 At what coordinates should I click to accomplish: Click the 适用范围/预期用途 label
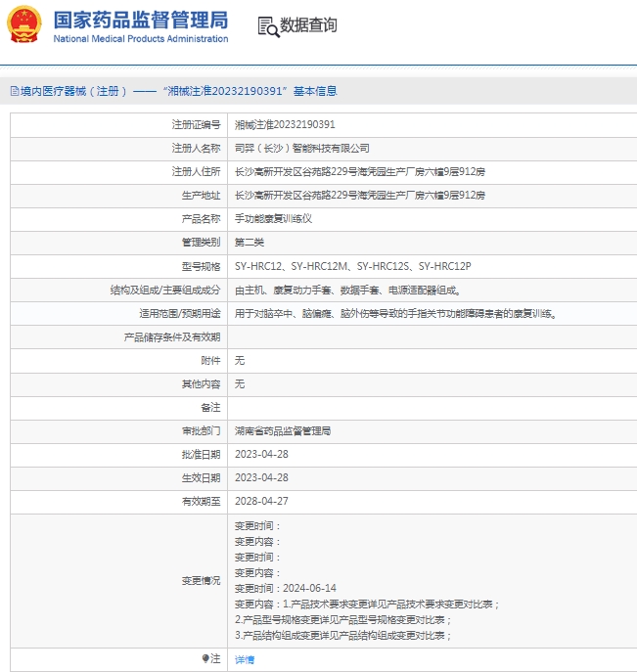coord(180,314)
